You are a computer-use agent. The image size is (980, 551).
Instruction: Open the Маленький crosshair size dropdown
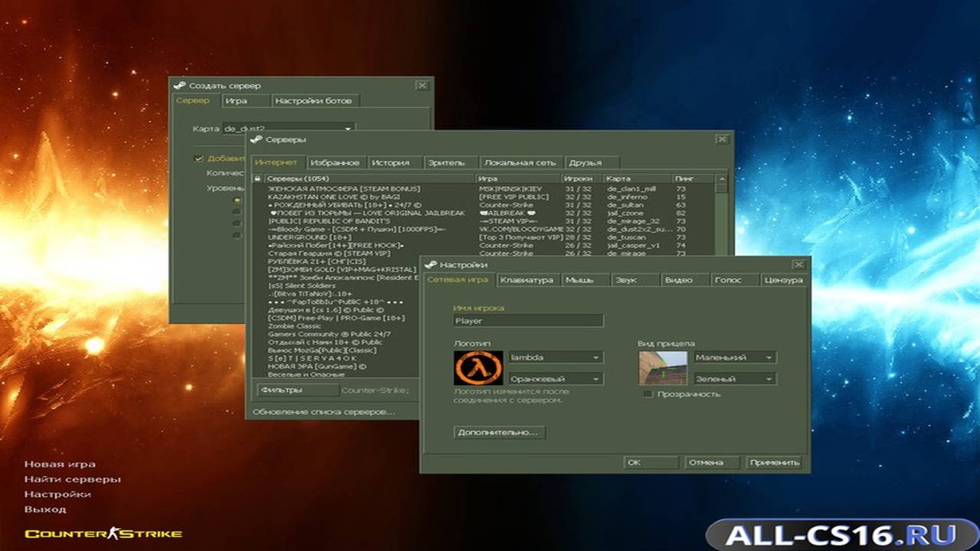734,357
